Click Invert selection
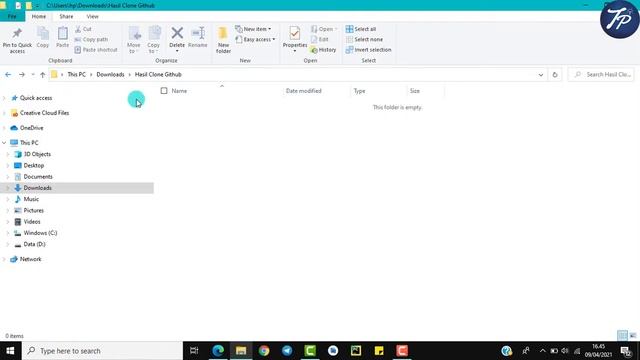Viewport: 640px width, 360px height. [x=368, y=49]
